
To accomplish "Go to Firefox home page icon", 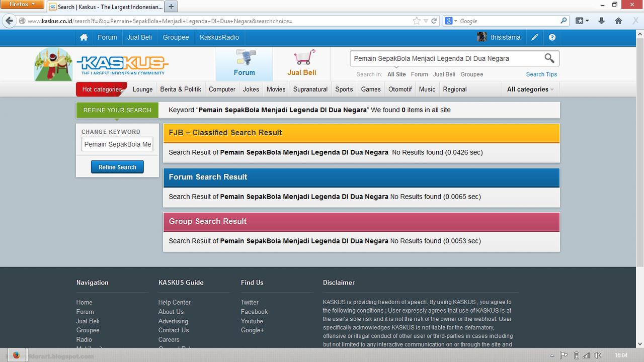I will tap(618, 21).
